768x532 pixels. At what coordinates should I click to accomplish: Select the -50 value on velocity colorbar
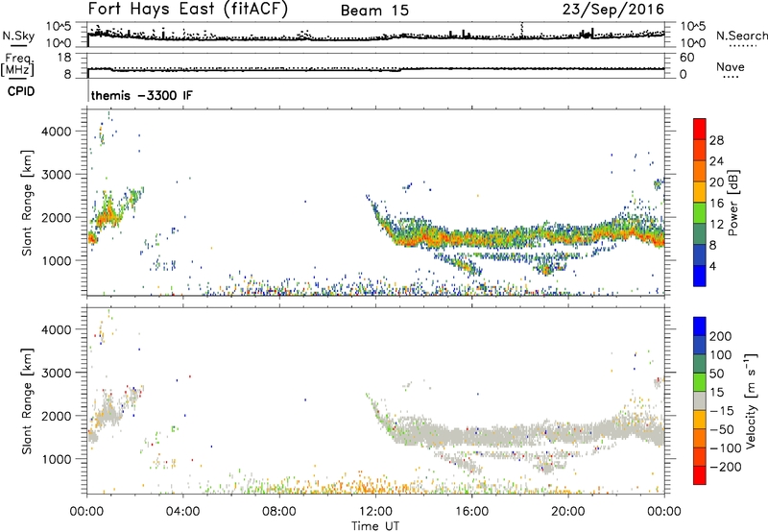tap(722, 429)
